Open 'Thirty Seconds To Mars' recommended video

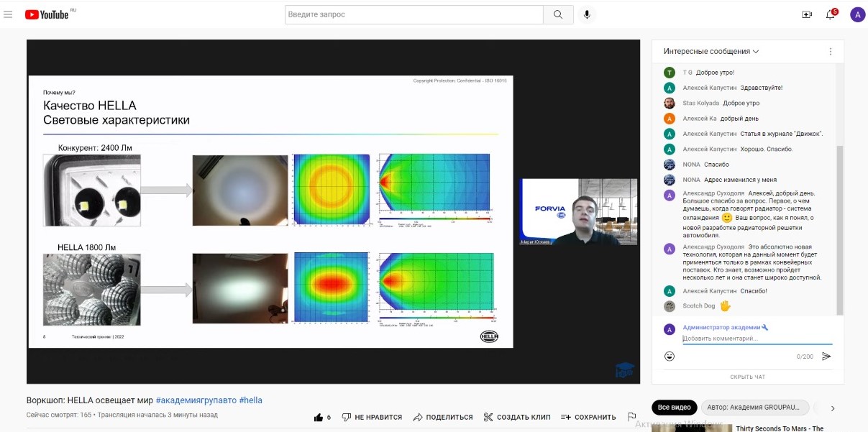(780, 428)
